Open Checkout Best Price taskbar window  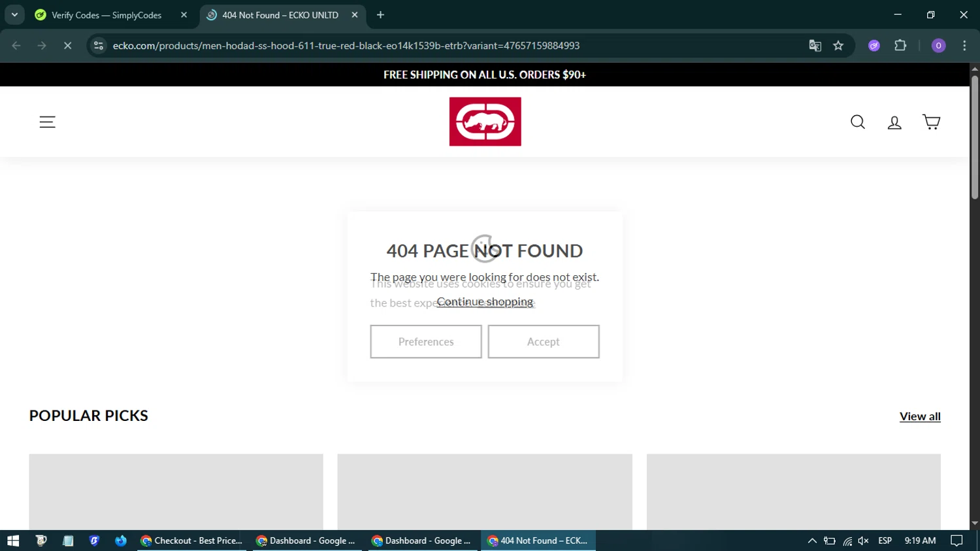click(192, 541)
